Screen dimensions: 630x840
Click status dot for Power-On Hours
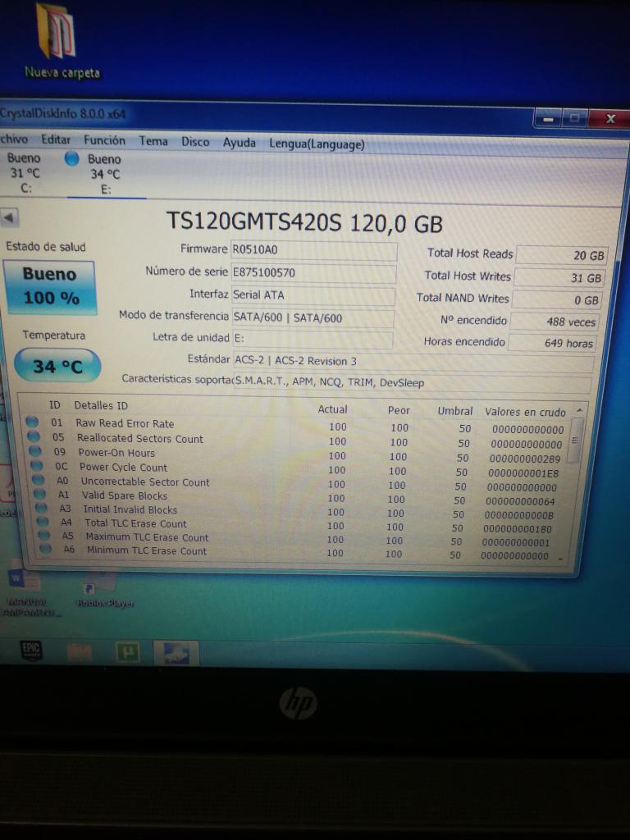(x=34, y=450)
